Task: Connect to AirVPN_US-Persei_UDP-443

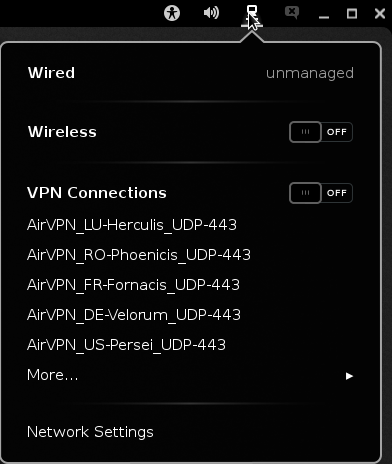Action: click(x=126, y=345)
